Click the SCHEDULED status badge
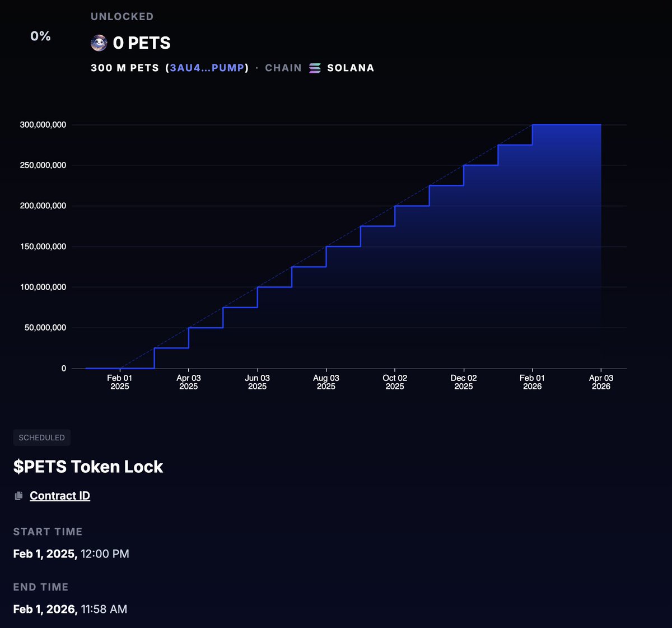This screenshot has height=628, width=672. click(x=41, y=438)
